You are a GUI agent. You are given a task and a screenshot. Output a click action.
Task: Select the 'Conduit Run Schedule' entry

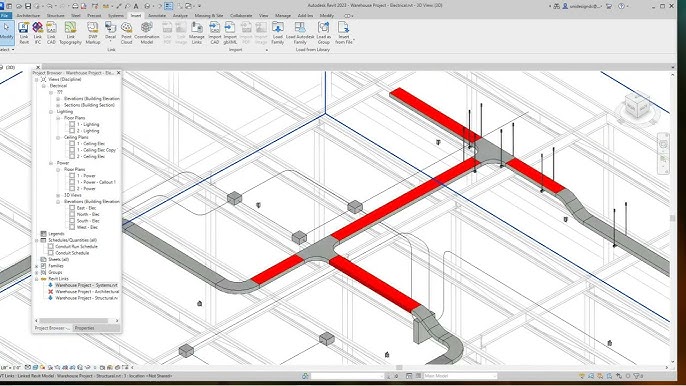tap(76, 246)
